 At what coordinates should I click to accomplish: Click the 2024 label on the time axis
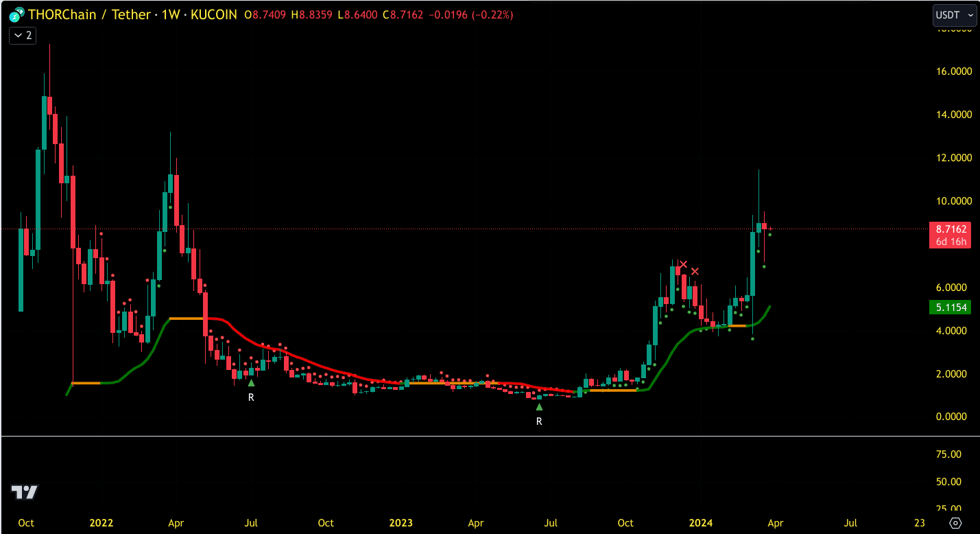[701, 523]
